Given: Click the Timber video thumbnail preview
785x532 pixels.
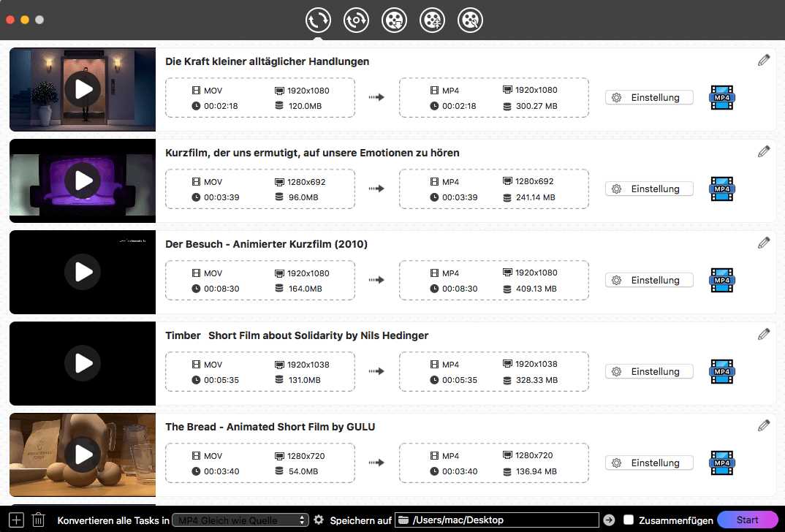Looking at the screenshot, I should click(x=82, y=363).
